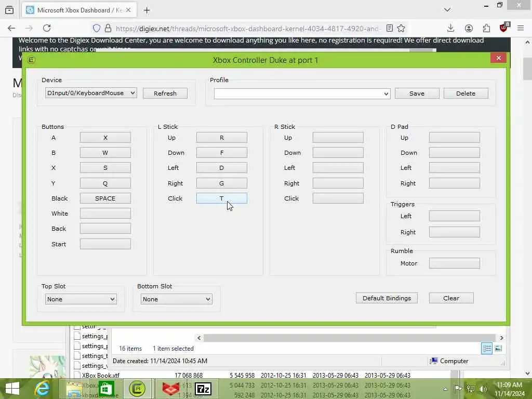Image resolution: width=532 pixels, height=399 pixels.
Task: Switch file explorer to details view
Action: coord(486,349)
